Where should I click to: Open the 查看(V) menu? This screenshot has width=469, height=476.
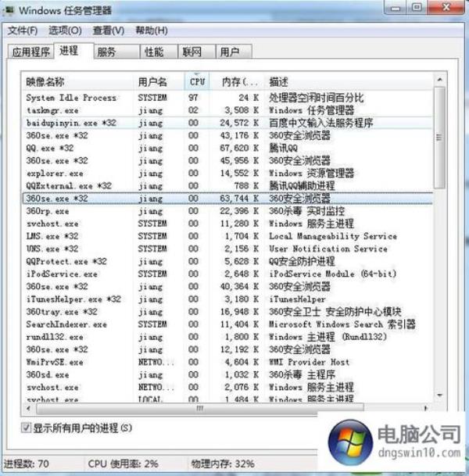pos(109,30)
